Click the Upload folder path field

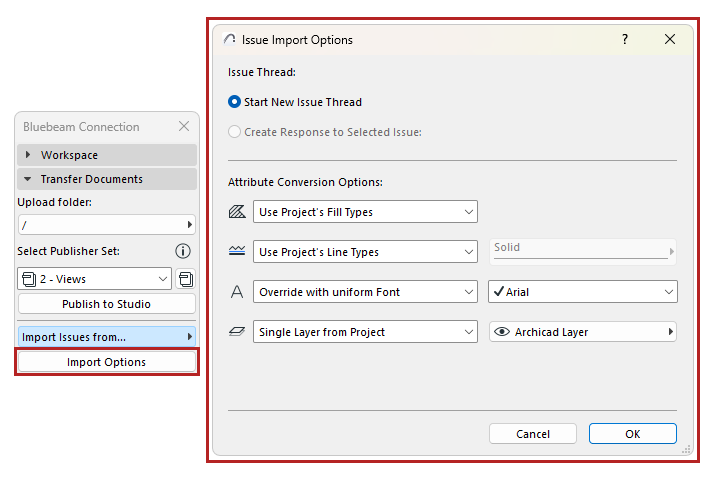[100, 225]
